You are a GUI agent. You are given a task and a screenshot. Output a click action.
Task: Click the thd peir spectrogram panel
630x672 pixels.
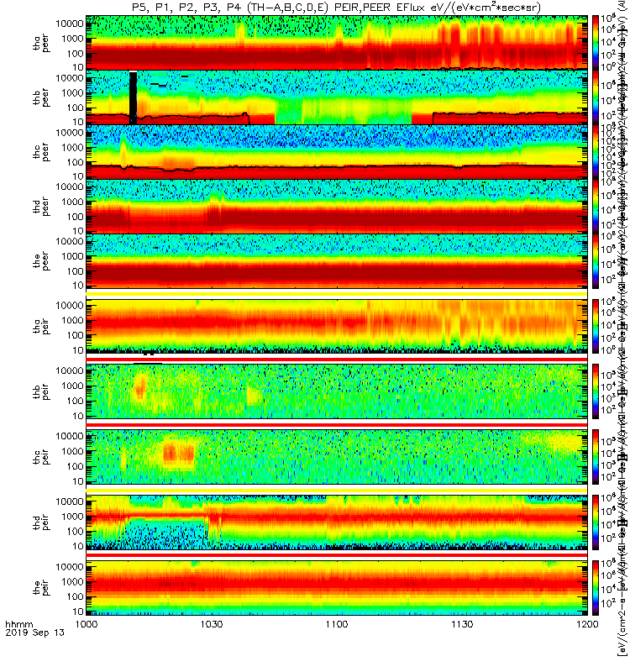tap(337, 522)
